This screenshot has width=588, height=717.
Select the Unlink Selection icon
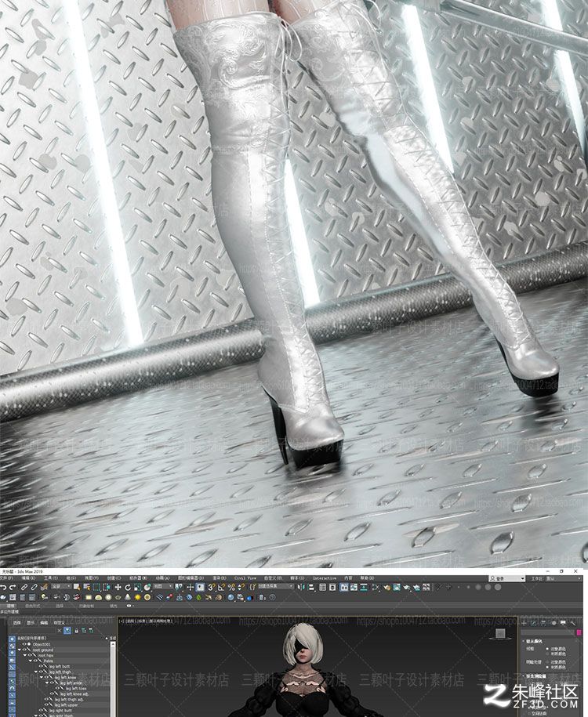[x=34, y=587]
